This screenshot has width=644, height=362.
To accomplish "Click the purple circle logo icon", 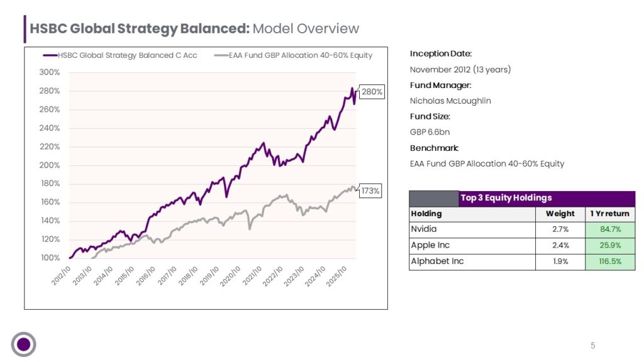I will pos(23,344).
